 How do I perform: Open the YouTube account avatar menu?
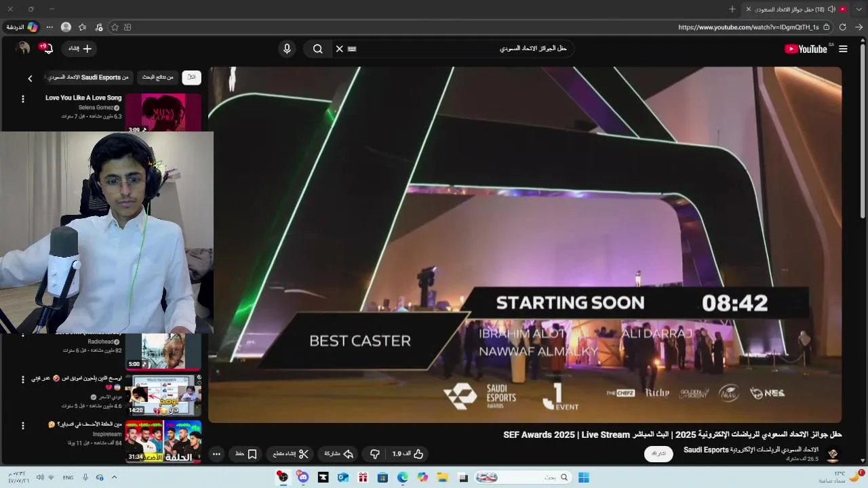23,49
